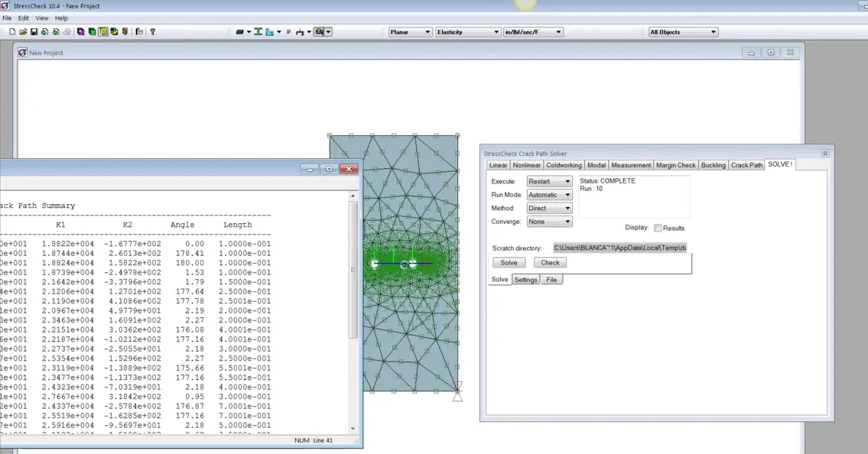Open the Planar reference dropdown

coord(410,32)
